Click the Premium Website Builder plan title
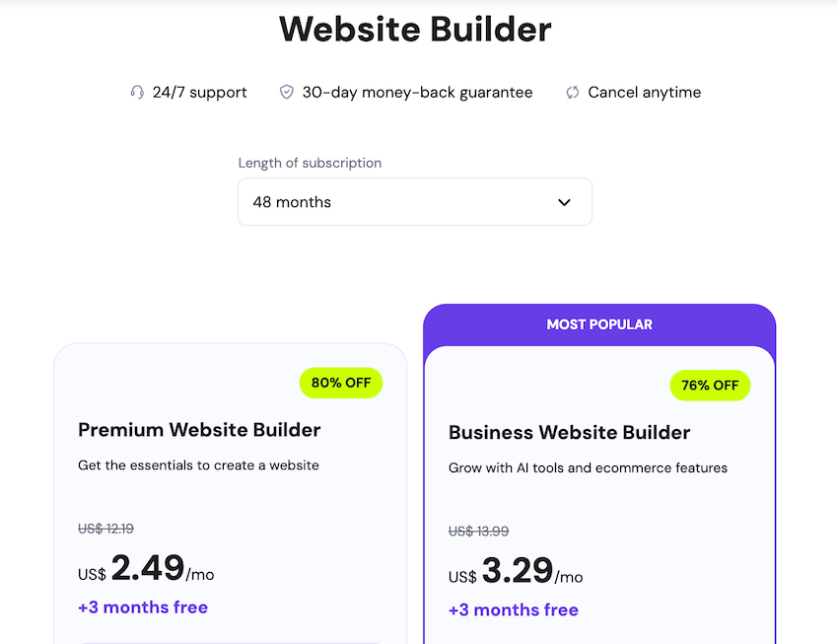This screenshot has height=644, width=838. [199, 430]
